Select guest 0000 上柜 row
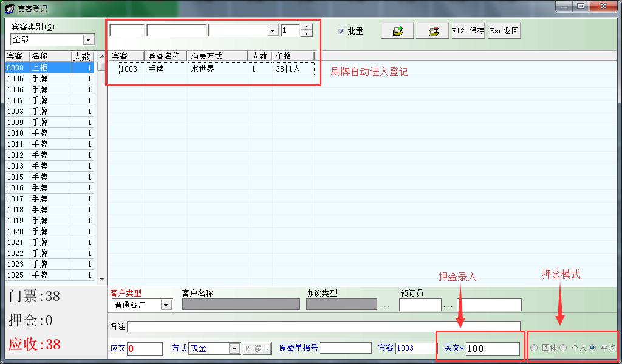 [50, 68]
